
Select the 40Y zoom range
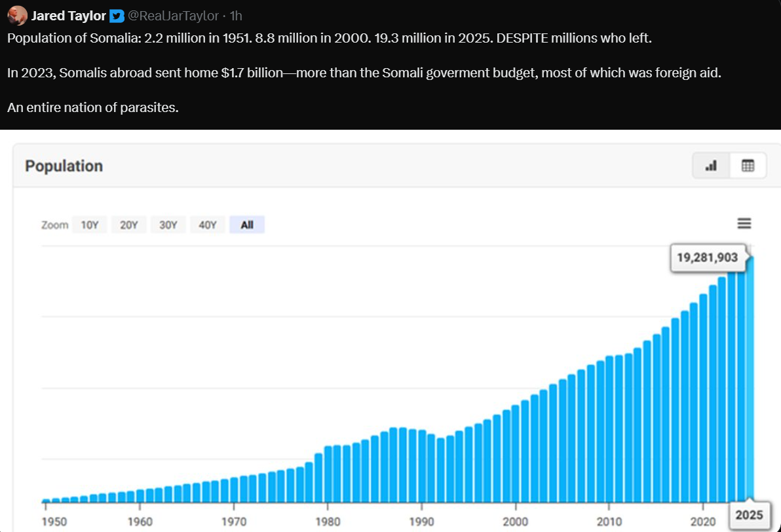pos(208,225)
